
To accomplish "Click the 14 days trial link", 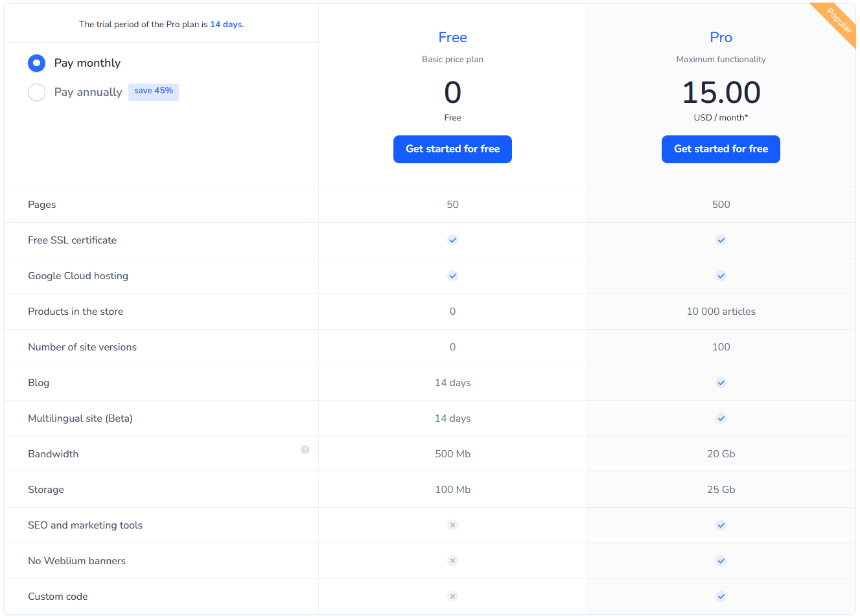I will [x=227, y=25].
